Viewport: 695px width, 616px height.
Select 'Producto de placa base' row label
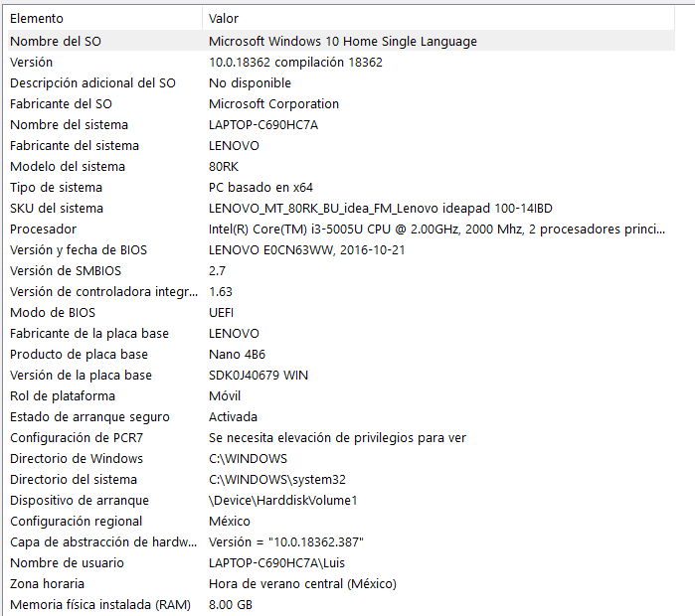point(79,354)
